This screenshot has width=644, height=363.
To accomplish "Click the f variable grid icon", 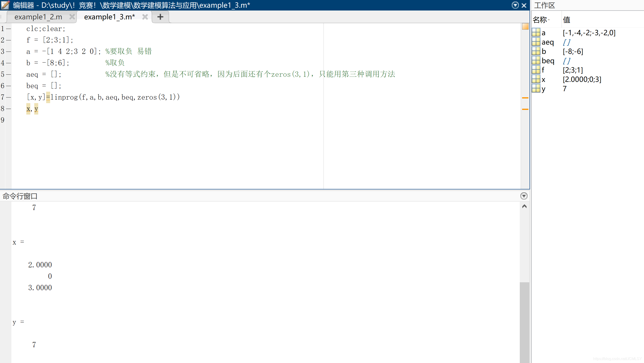I will point(536,70).
